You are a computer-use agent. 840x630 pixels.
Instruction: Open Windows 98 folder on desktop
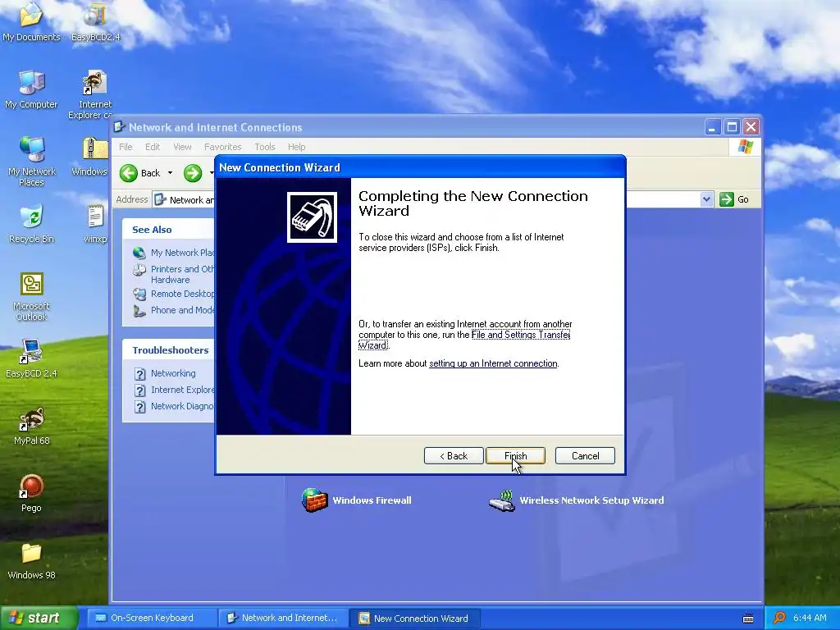coord(31,560)
